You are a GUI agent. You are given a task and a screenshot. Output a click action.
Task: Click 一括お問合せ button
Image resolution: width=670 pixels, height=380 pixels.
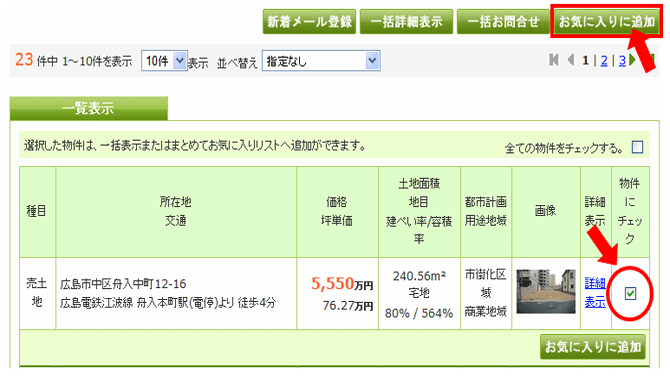click(x=503, y=21)
